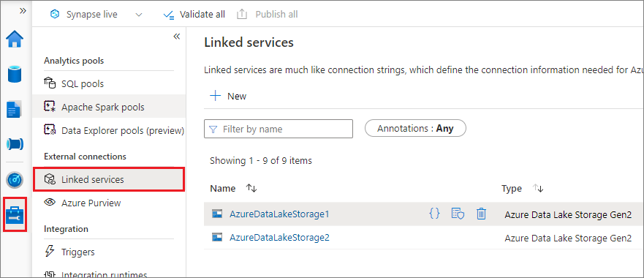The height and width of the screenshot is (278, 644).
Task: Select Type cell of AzureDataLakeStorage1 row
Action: [x=567, y=214]
